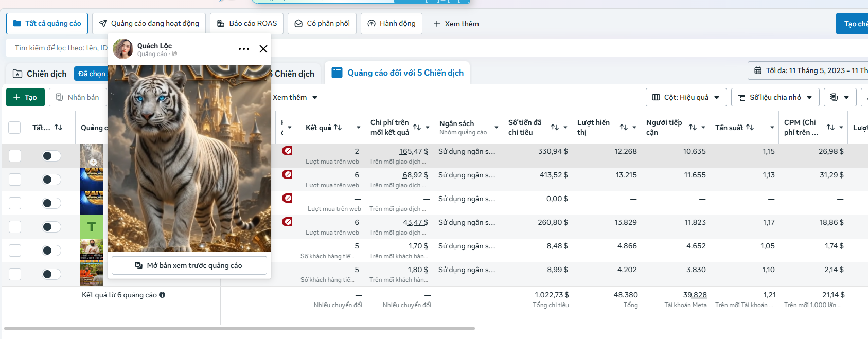Open Cột: Hiệu quả columns dropdown
This screenshot has width=868, height=339.
686,97
